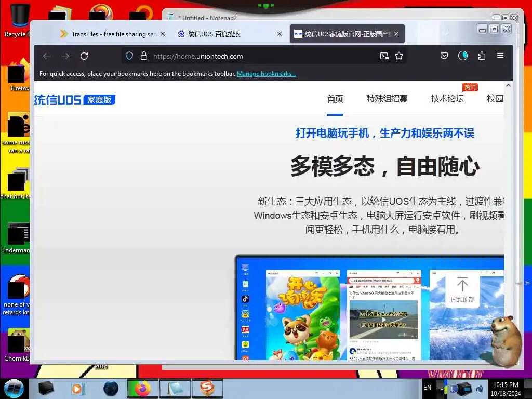Open the Windows Start button
This screenshot has height=399, width=532.
point(14,389)
